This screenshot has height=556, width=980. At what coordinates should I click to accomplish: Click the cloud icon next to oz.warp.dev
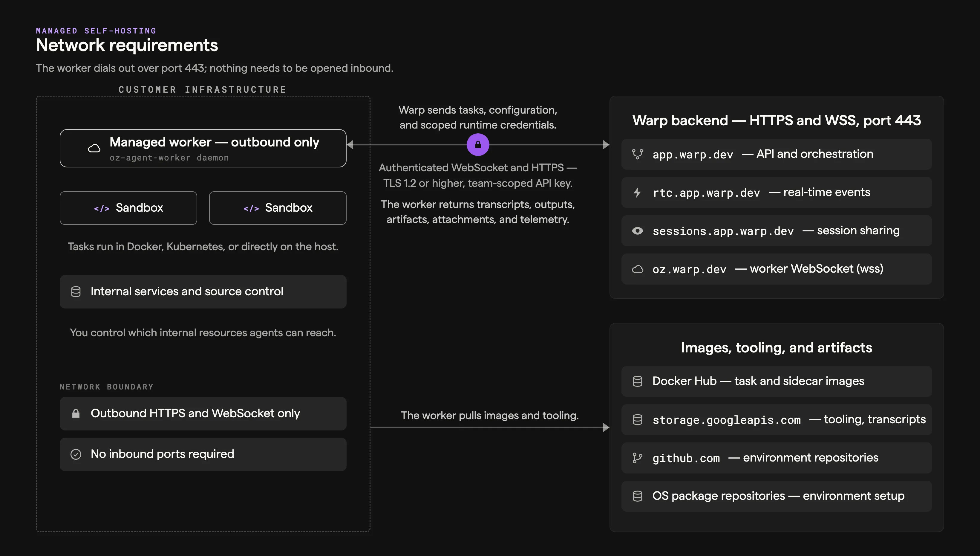[x=638, y=269]
